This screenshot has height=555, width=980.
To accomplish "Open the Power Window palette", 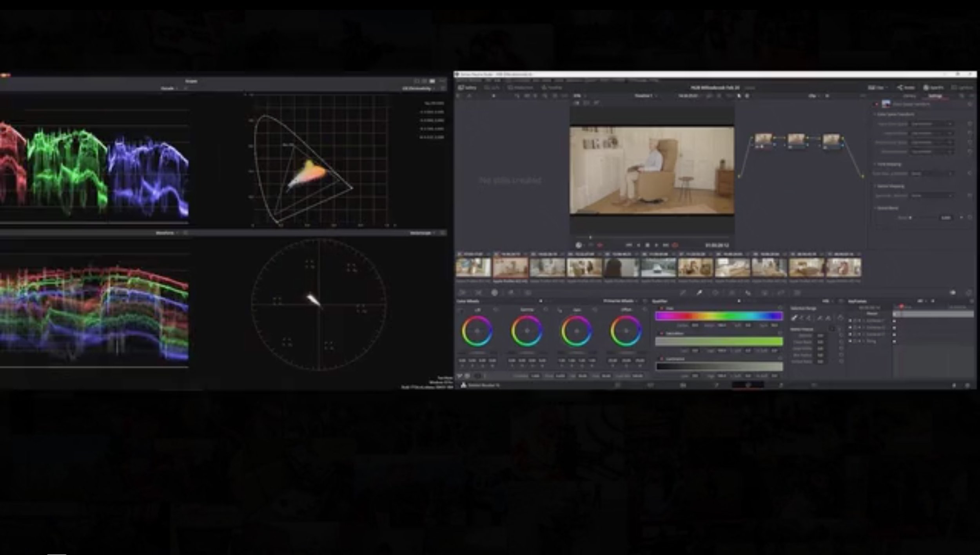I will (x=715, y=292).
